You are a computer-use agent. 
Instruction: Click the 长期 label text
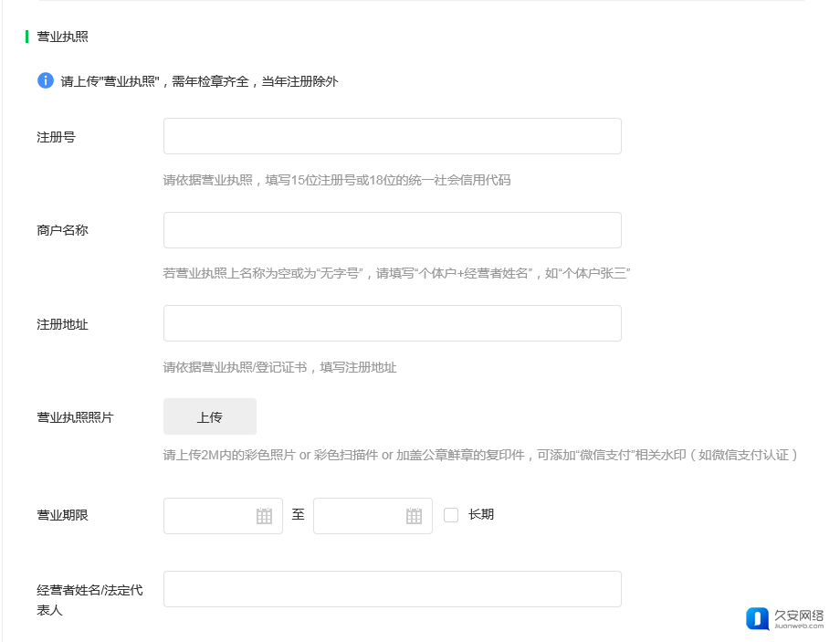click(481, 515)
